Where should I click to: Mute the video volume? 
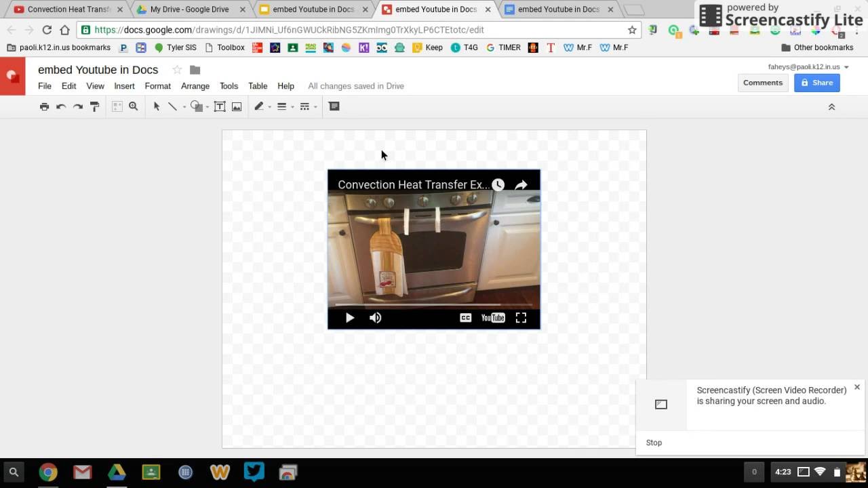[x=375, y=318]
